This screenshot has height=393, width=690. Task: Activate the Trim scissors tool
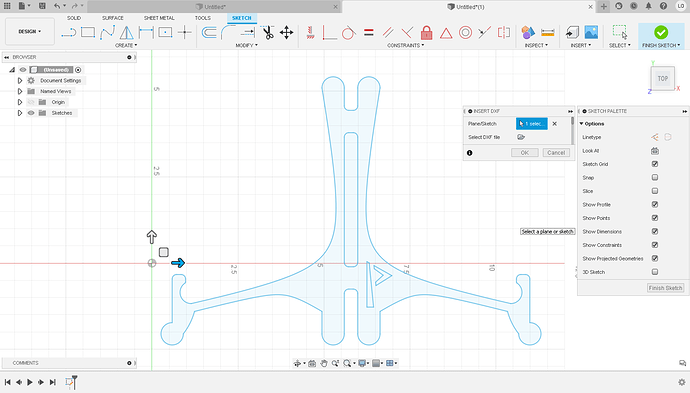(x=267, y=33)
